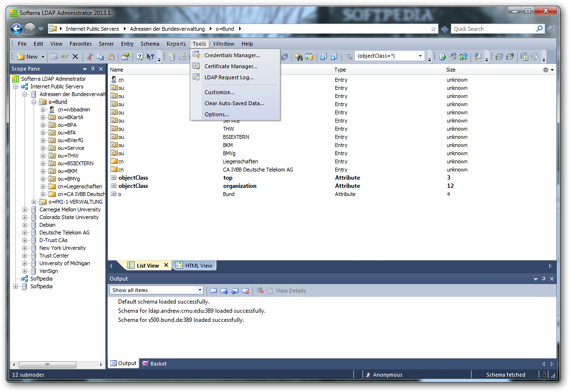The image size is (570, 392).
Task: Switch to the HTML View tab
Action: pos(195,266)
